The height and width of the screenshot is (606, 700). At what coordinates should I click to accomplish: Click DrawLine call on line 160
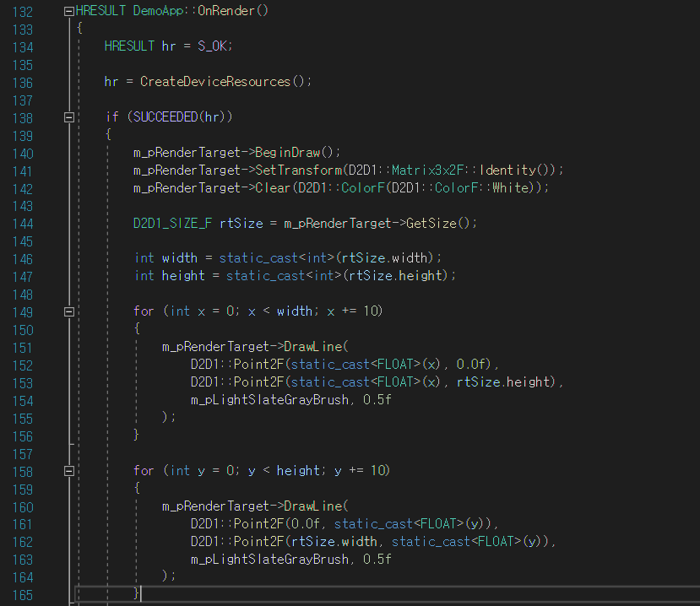tap(313, 506)
